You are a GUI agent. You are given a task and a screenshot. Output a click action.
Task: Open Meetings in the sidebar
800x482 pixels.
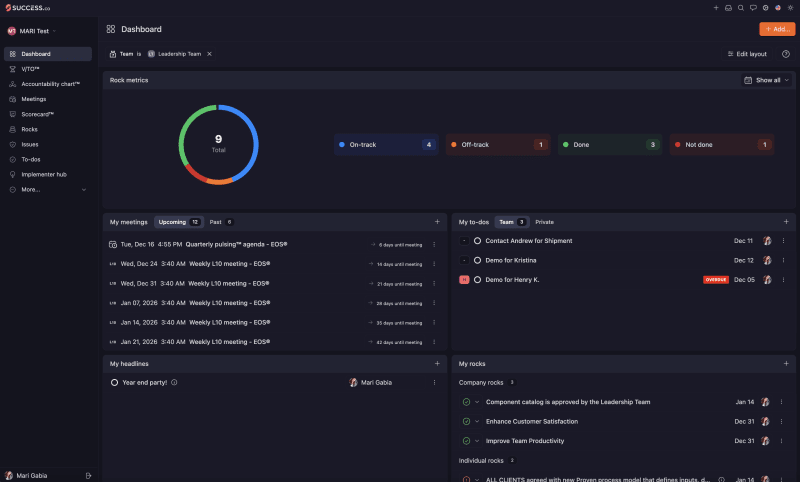(x=47, y=99)
